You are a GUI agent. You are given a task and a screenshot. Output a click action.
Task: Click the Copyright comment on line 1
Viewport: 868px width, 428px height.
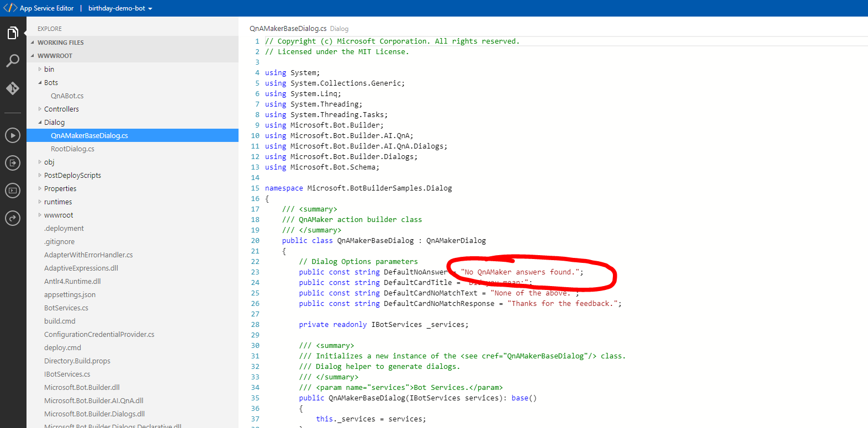[x=392, y=41]
